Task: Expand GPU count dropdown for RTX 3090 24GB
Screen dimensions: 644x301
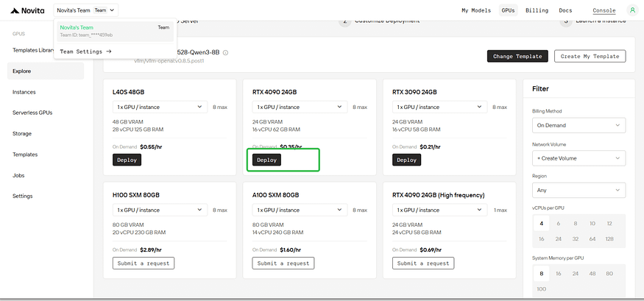Action: pyautogui.click(x=439, y=107)
